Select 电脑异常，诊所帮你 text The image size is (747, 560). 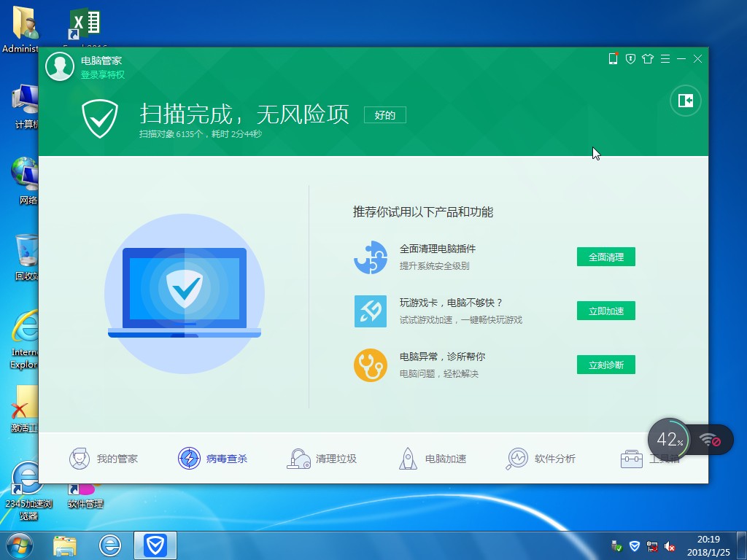[442, 356]
